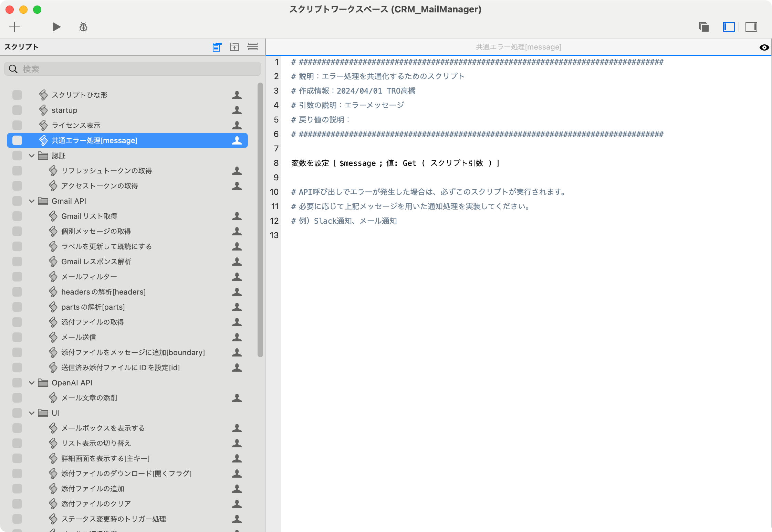772x532 pixels.
Task: Click split pane layout icon toolbar
Action: click(729, 27)
